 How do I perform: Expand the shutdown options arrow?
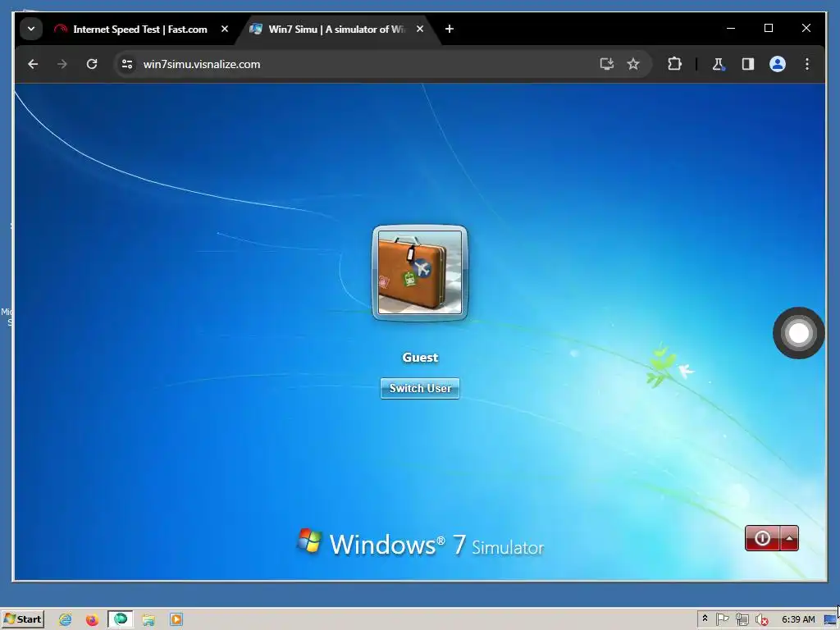pyautogui.click(x=789, y=538)
